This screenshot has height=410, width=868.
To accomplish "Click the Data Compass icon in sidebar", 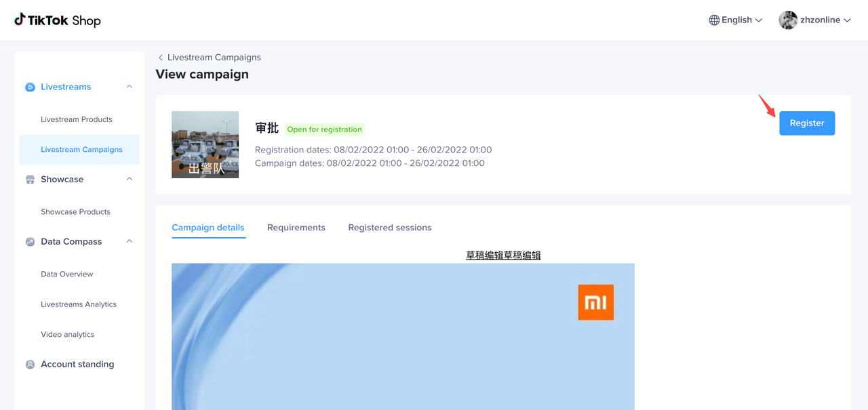I will point(30,242).
